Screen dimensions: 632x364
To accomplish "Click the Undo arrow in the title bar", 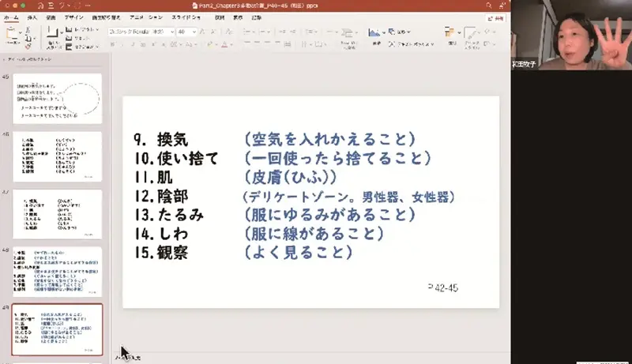I will pyautogui.click(x=63, y=6).
